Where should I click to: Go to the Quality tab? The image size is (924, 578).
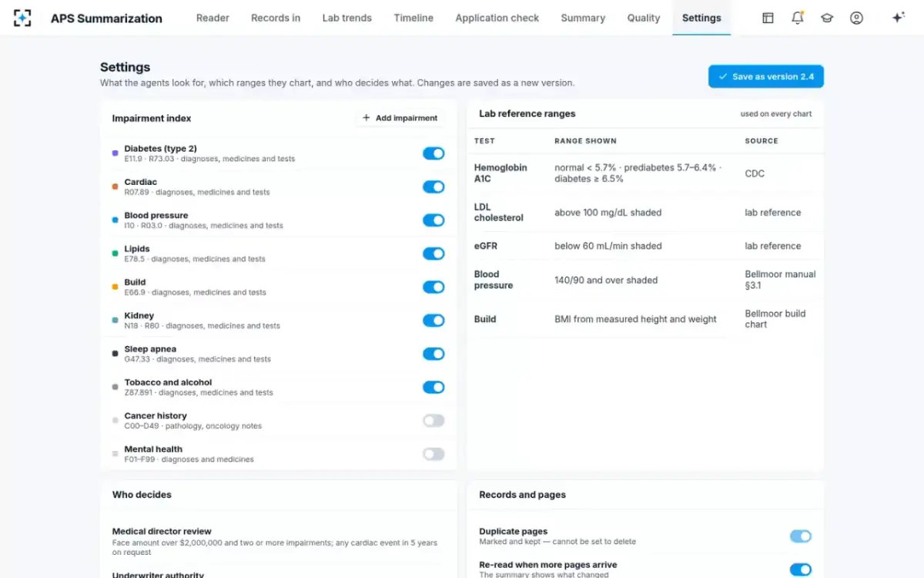click(x=644, y=18)
